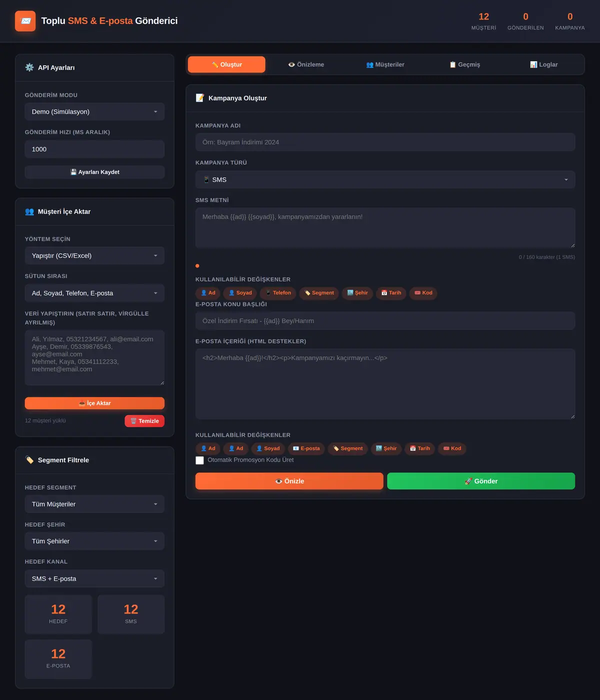Focus the Gönderim Hızı input field

click(94, 149)
